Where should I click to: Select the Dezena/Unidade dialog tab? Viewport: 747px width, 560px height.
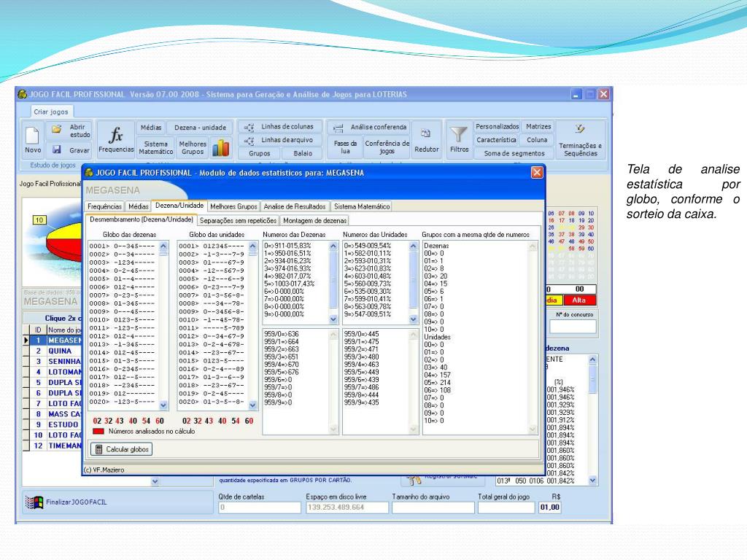click(179, 206)
